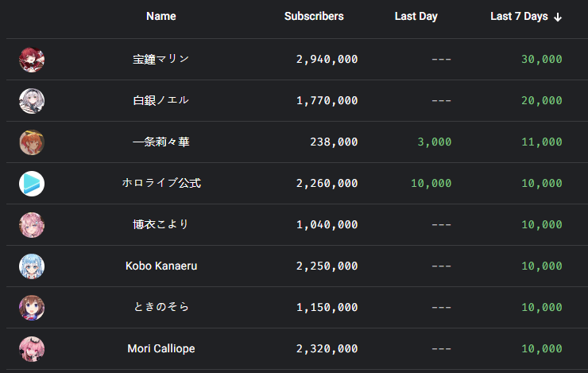This screenshot has height=373, width=588.
Task: Sort by Subscribers column header
Action: pos(314,17)
